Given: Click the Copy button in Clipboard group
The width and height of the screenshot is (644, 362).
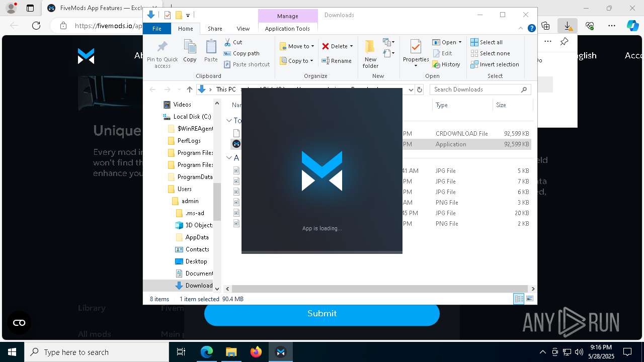Looking at the screenshot, I should 190,51.
